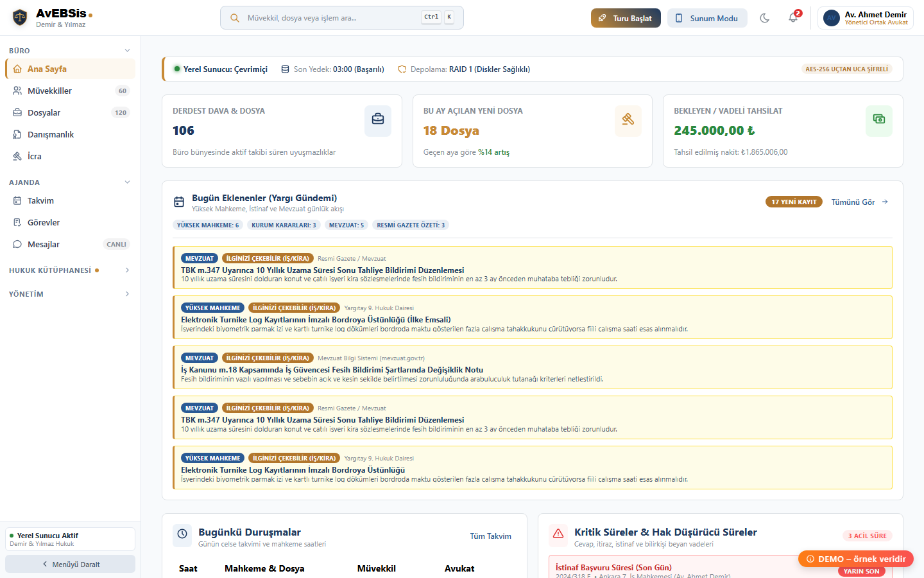This screenshot has height=578, width=924.
Task: Click the briefcase icon in Derdest Dava card
Action: (x=378, y=119)
